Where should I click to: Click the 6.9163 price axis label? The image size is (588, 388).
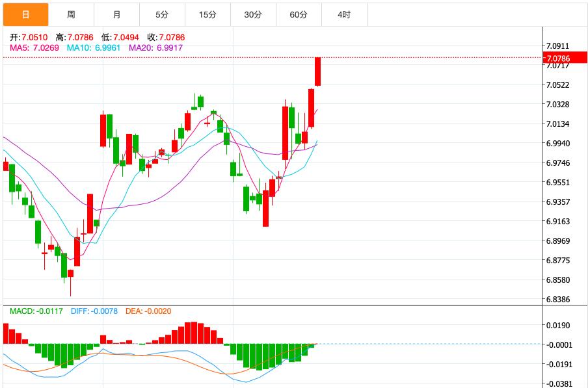tap(557, 222)
